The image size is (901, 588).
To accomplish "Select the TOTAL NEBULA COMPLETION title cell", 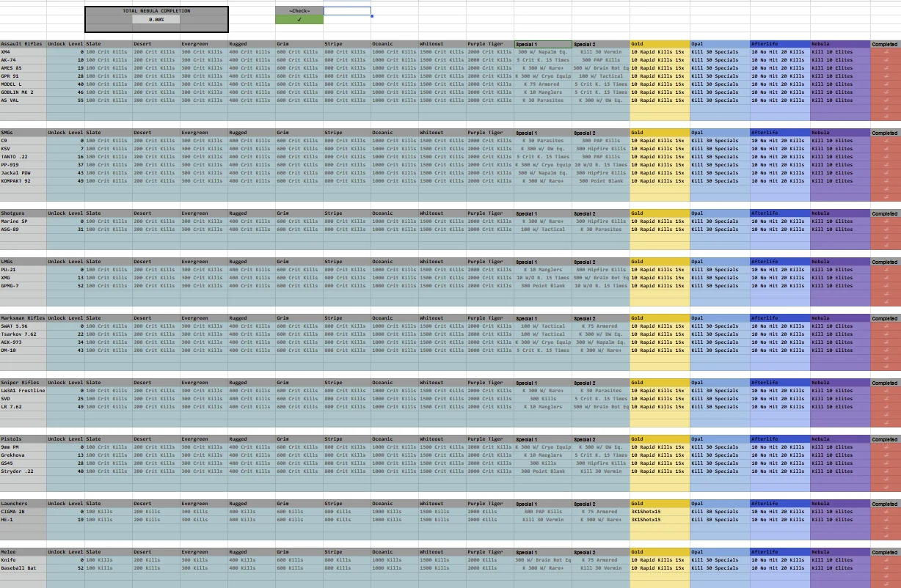I will point(156,11).
